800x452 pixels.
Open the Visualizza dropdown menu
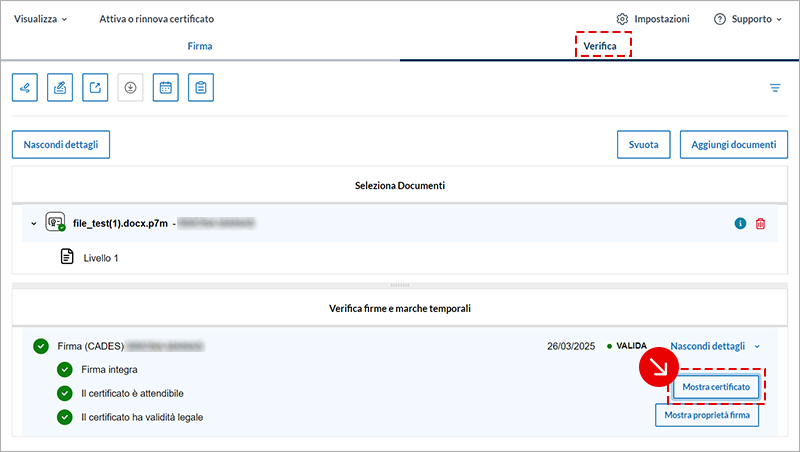pos(41,19)
